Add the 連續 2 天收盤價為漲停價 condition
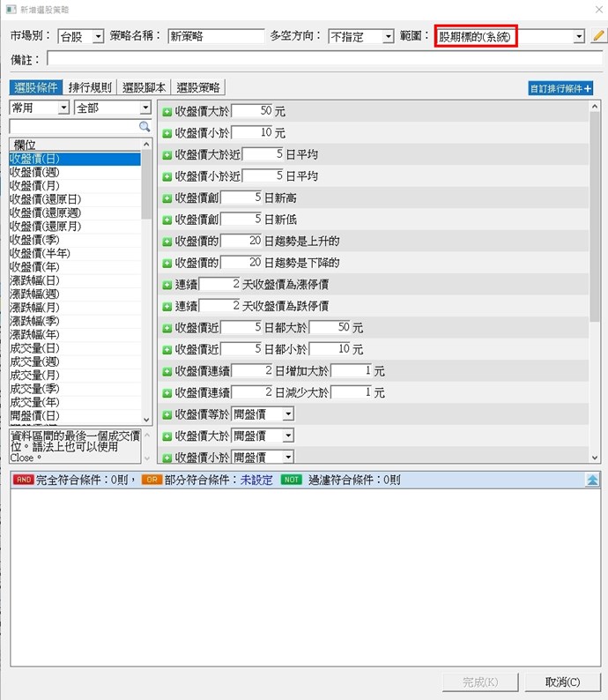This screenshot has height=700, width=608. coord(167,284)
